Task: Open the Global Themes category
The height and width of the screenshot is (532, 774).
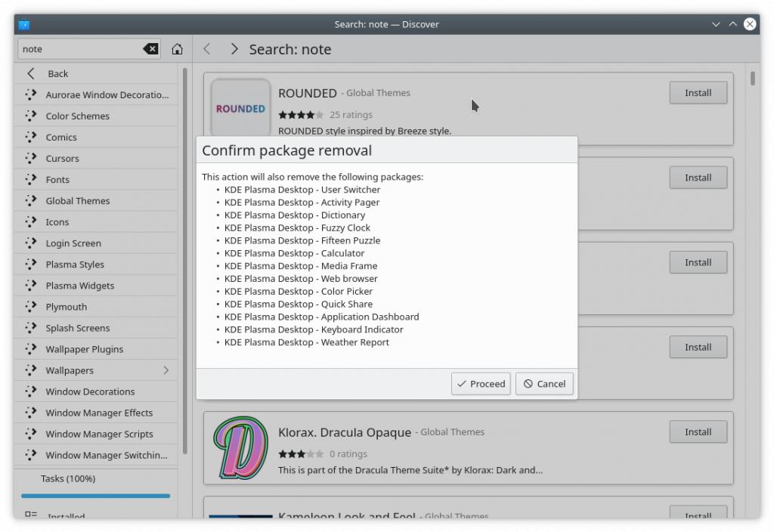Action: coord(77,201)
